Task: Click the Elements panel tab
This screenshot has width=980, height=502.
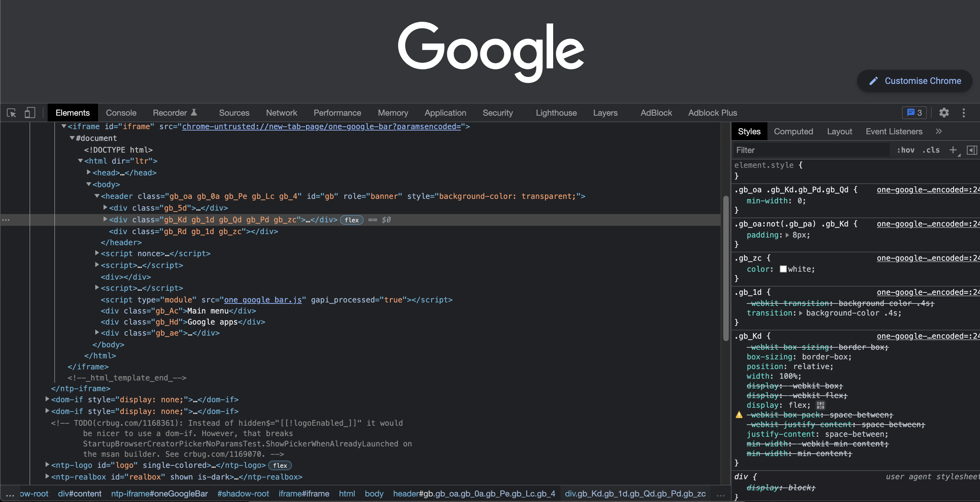Action: (x=72, y=113)
